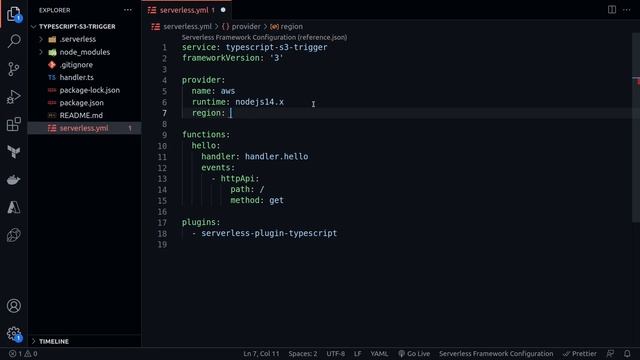640x360 pixels.
Task: Open the Azure extension view
Action: (x=14, y=207)
